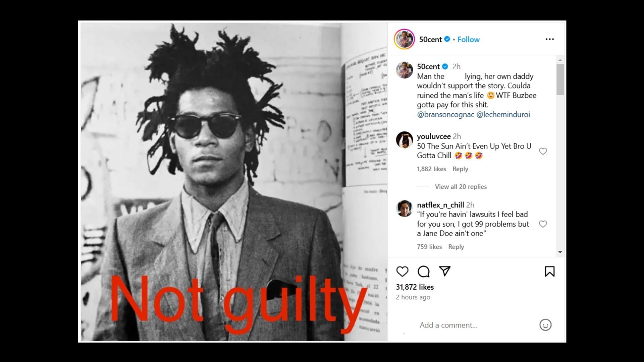This screenshot has height=362, width=644.
Task: Click the comments scrollbar down arrow
Action: 560,252
